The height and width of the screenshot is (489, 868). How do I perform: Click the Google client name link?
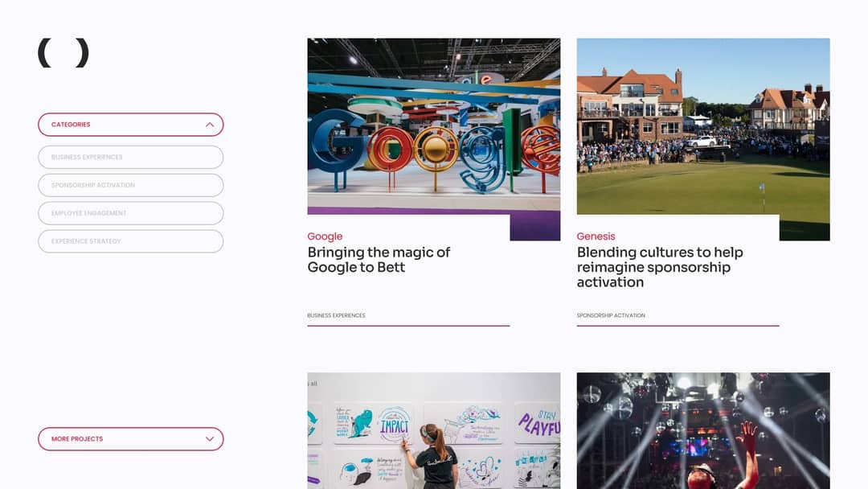[x=325, y=236]
